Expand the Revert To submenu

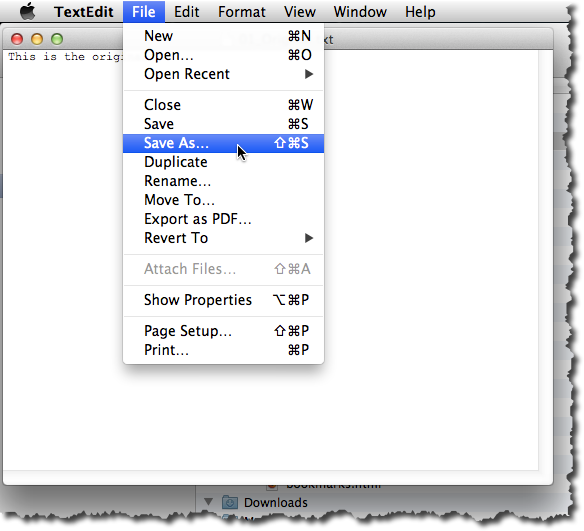(x=223, y=238)
